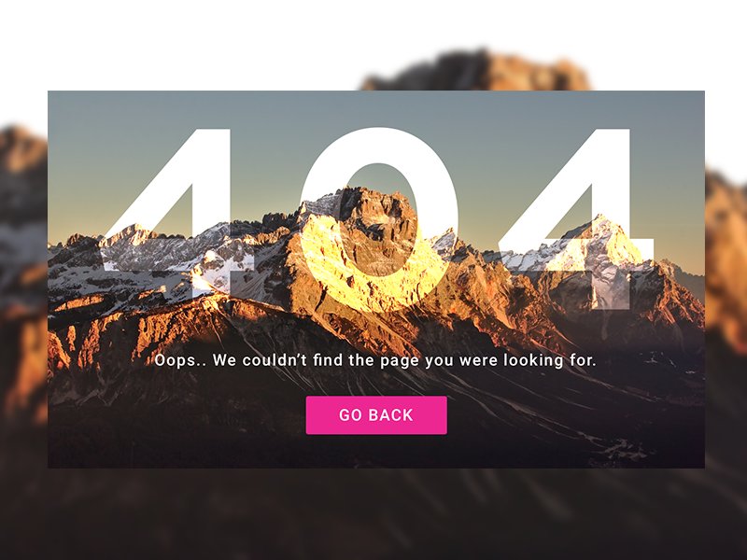Click the word "for." ending the message
This screenshot has width=747, height=560.
pyautogui.click(x=583, y=360)
